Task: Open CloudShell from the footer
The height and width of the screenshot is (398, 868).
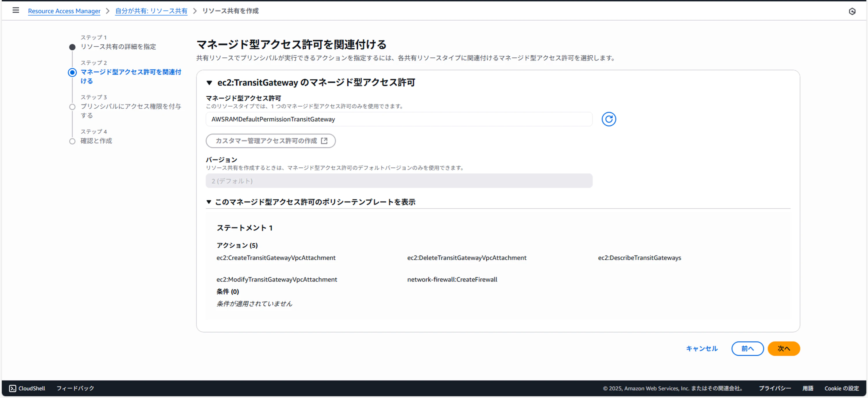Action: tap(27, 388)
